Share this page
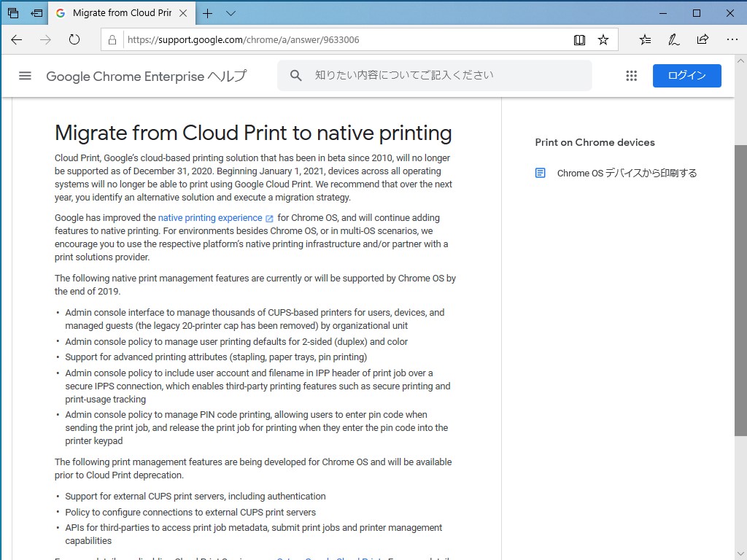The width and height of the screenshot is (747, 560). coord(703,40)
